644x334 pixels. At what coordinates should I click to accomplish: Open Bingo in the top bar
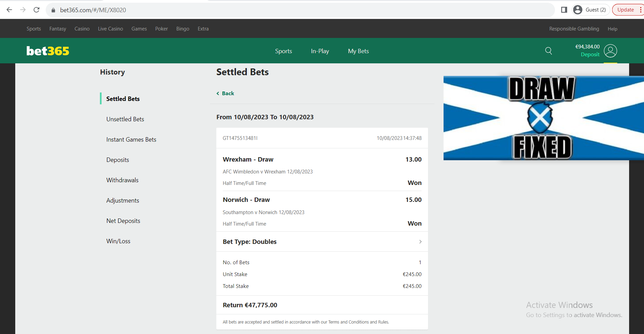point(183,29)
